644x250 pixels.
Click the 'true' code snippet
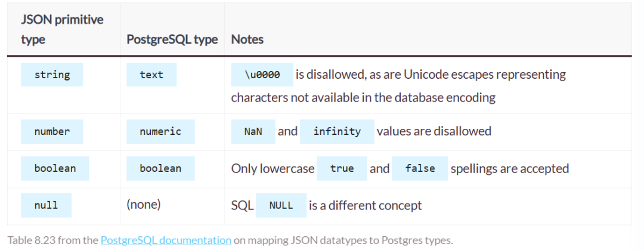point(342,168)
